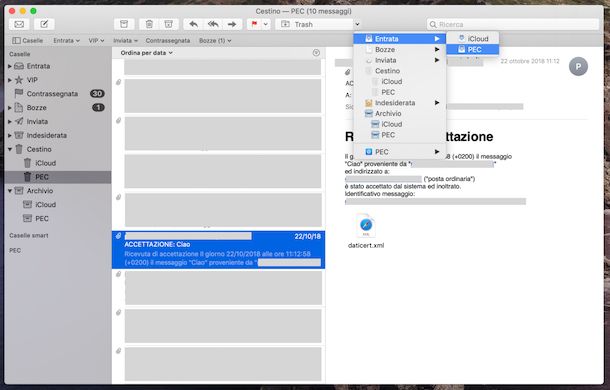Archive the selected message via toolbar
Image resolution: width=610 pixels, height=390 pixels.
[x=124, y=24]
